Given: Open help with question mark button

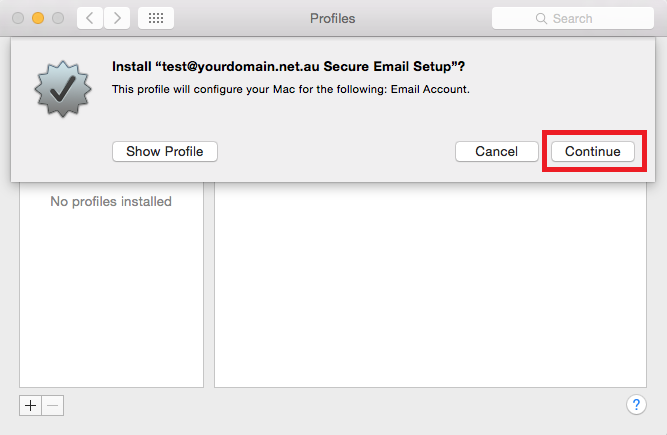Looking at the screenshot, I should point(636,405).
